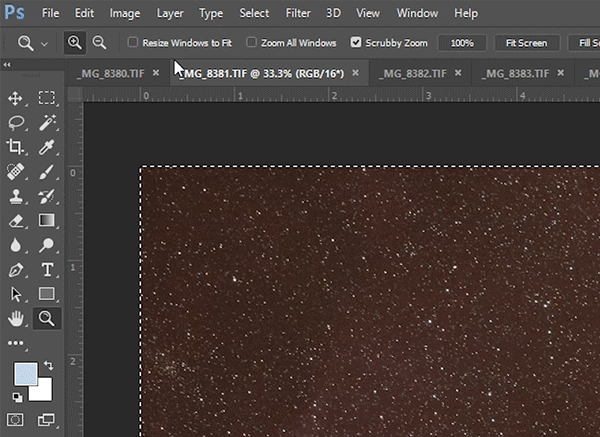Collapse the toolbar with double-arrow

click(x=7, y=65)
